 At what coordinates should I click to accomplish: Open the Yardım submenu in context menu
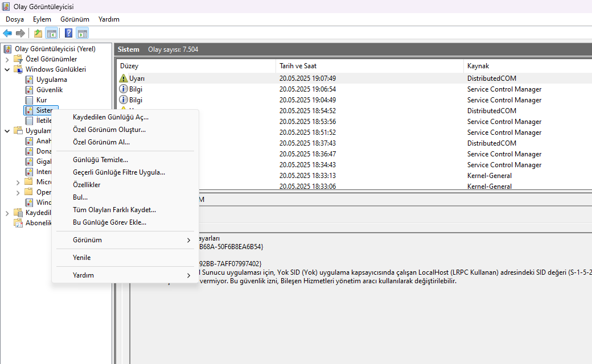coord(125,275)
